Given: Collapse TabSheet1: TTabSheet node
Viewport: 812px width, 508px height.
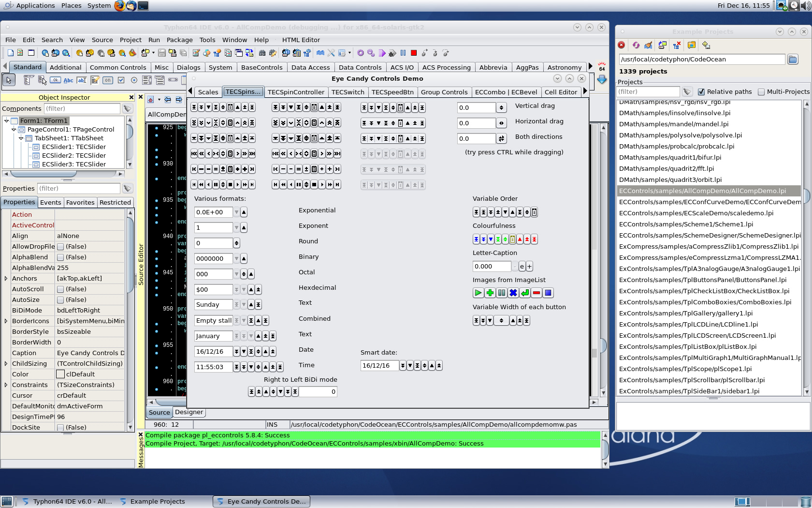Looking at the screenshot, I should [21, 138].
